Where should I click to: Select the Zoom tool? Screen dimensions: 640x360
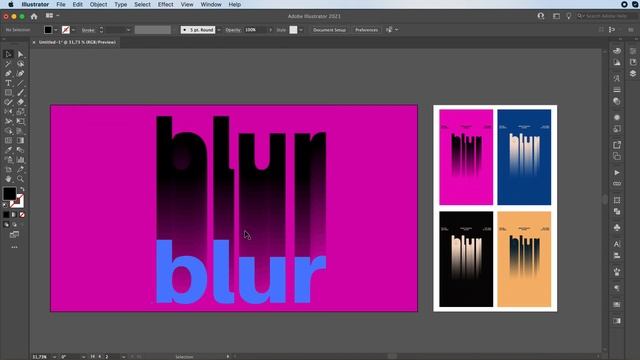tap(20, 179)
